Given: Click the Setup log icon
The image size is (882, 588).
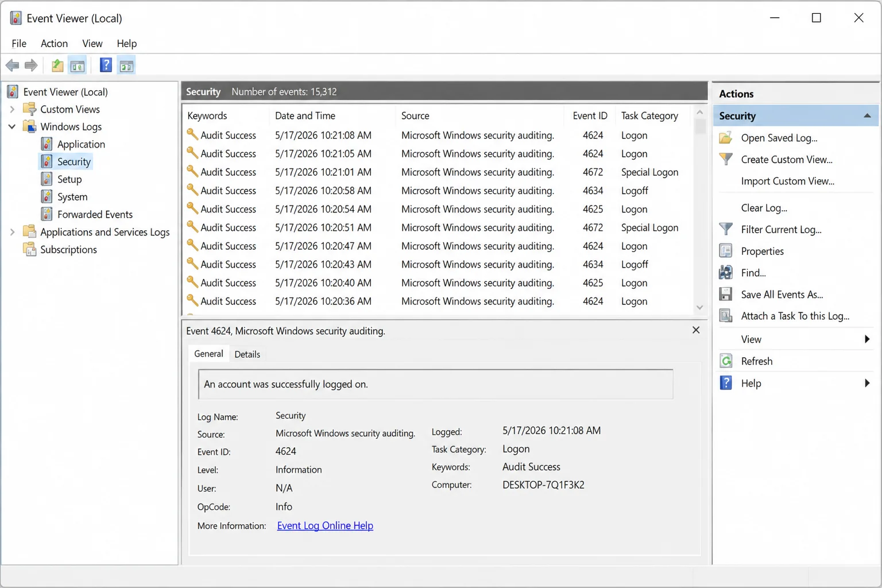Looking at the screenshot, I should pos(47,179).
